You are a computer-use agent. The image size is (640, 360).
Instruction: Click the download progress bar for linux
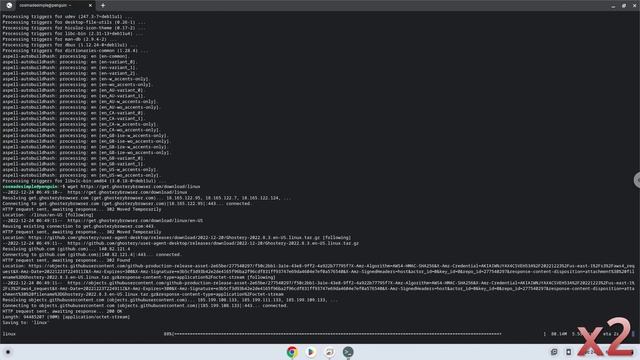coord(333,334)
